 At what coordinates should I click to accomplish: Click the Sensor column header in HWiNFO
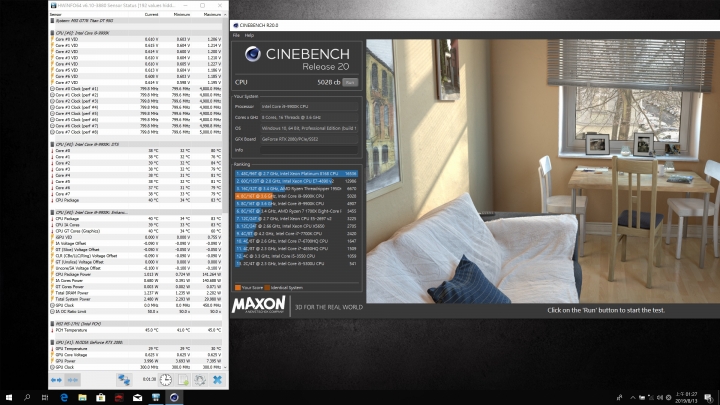[55, 15]
